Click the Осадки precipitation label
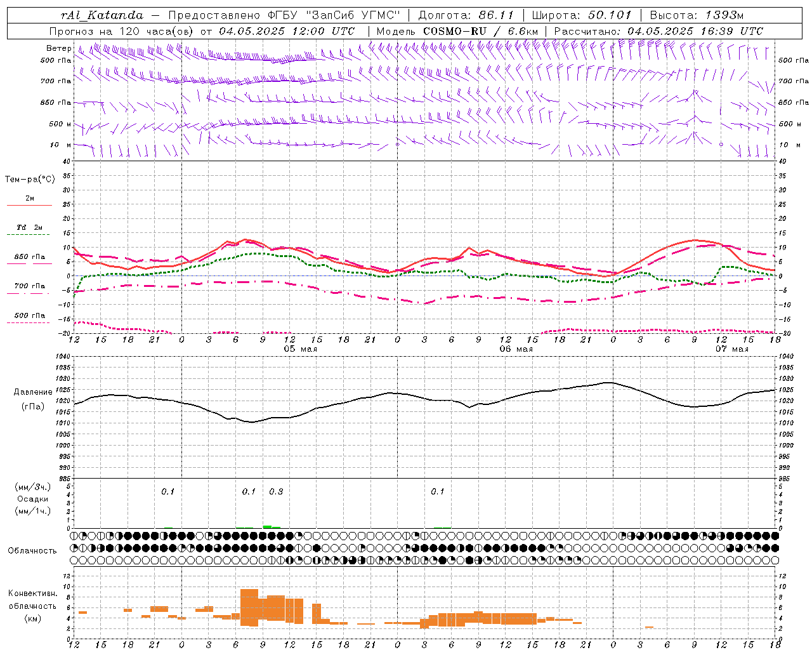This screenshot has width=812, height=650. click(32, 499)
